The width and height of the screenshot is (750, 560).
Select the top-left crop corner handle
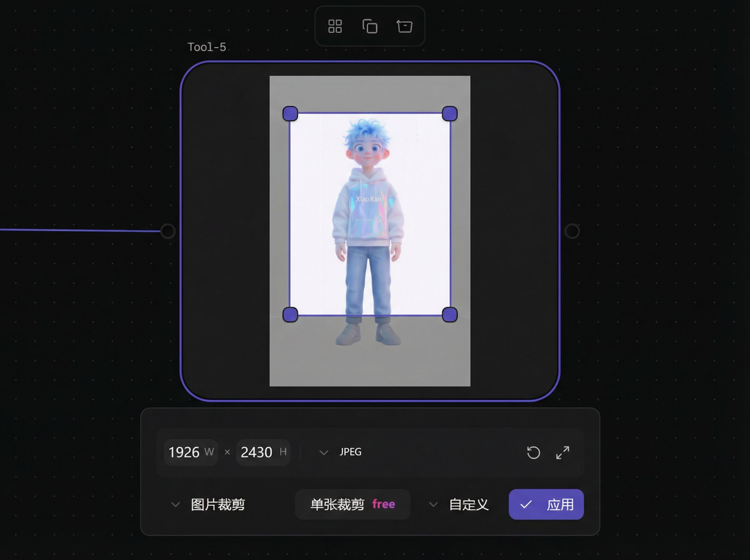click(290, 114)
